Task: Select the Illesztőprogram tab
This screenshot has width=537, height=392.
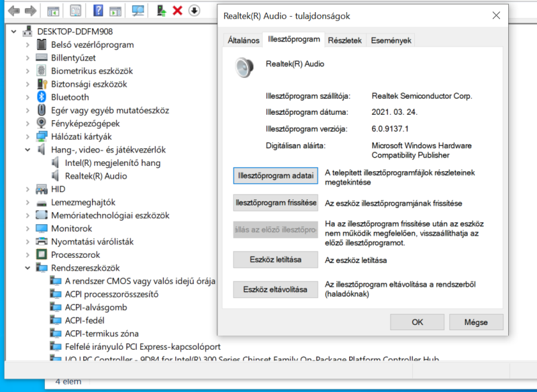Action: pyautogui.click(x=294, y=40)
